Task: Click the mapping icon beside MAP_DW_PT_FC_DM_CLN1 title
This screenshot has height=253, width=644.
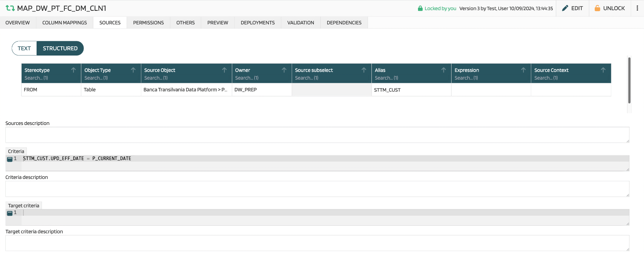Action: tap(10, 8)
